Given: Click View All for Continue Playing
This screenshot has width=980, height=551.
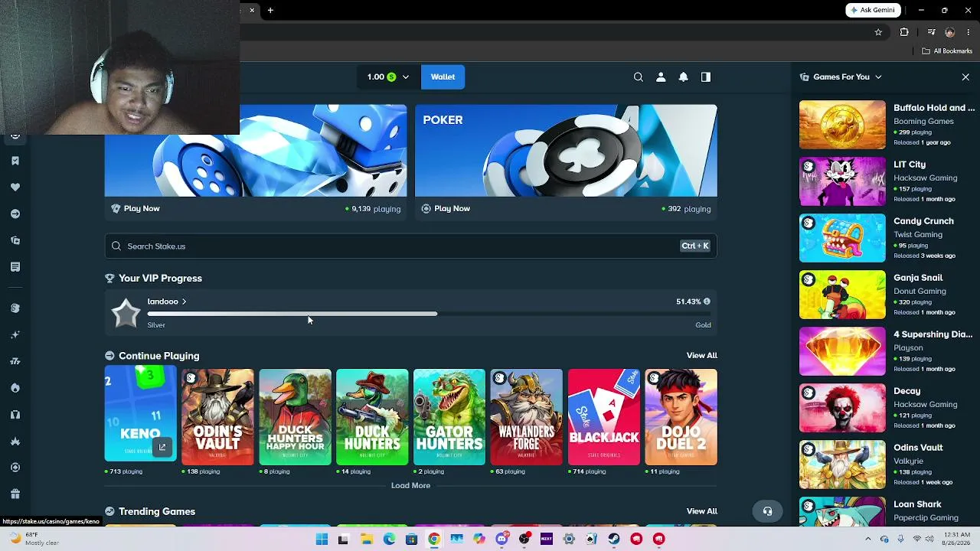Looking at the screenshot, I should tap(702, 355).
